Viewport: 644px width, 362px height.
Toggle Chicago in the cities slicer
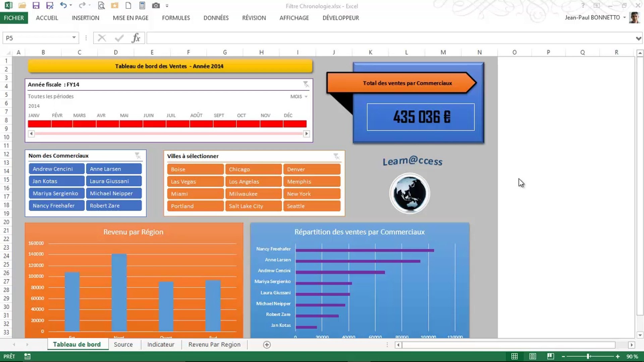[253, 169]
